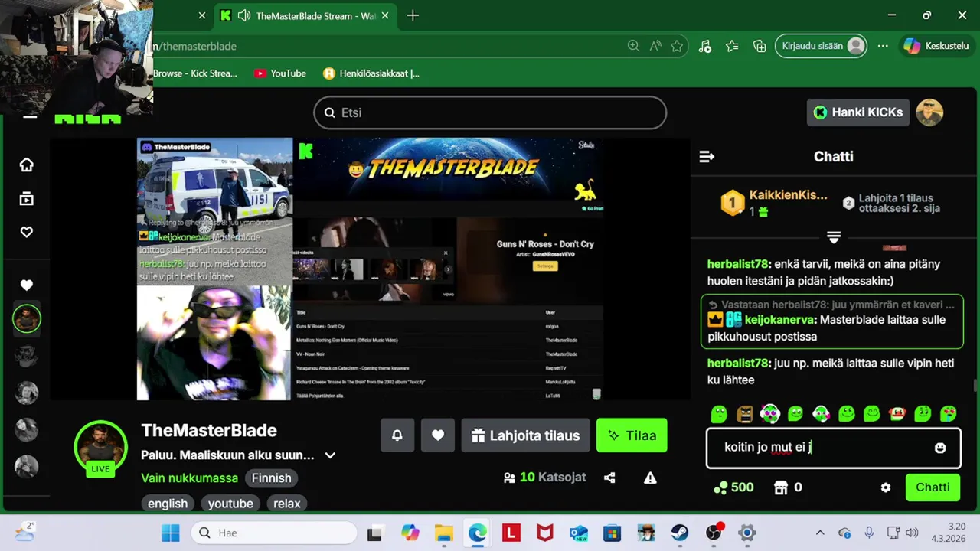The width and height of the screenshot is (980, 551).
Task: Expand the leaderboard chevron below KaikkienKis
Action: click(834, 237)
